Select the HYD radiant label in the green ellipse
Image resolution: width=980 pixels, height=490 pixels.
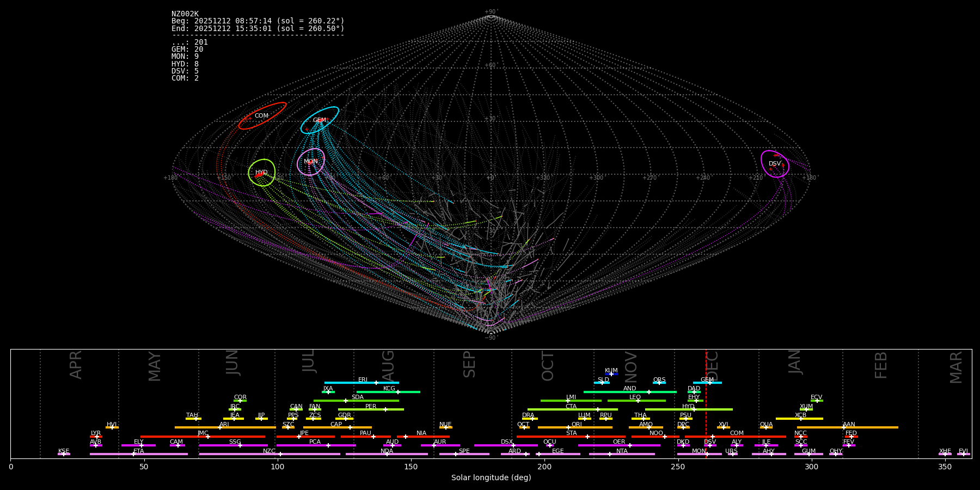click(261, 173)
